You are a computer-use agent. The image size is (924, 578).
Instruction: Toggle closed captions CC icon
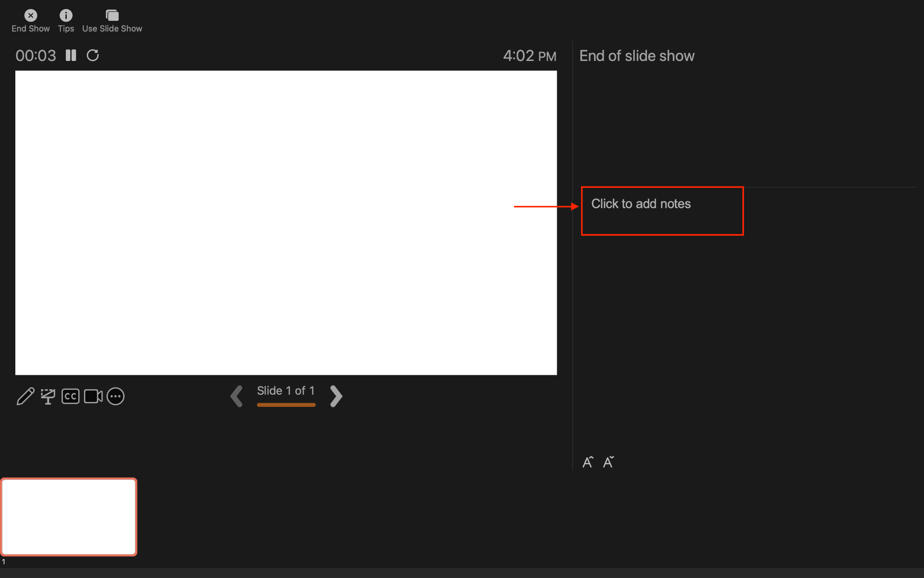[x=70, y=396]
